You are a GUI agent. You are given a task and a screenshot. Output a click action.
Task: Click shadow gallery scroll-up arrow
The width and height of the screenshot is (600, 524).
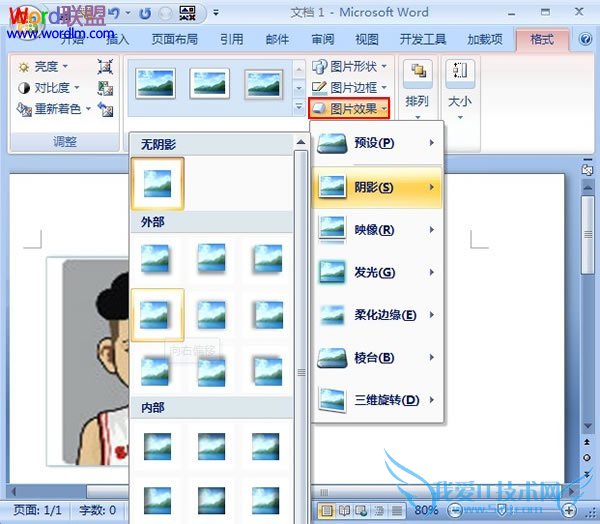pyautogui.click(x=301, y=142)
